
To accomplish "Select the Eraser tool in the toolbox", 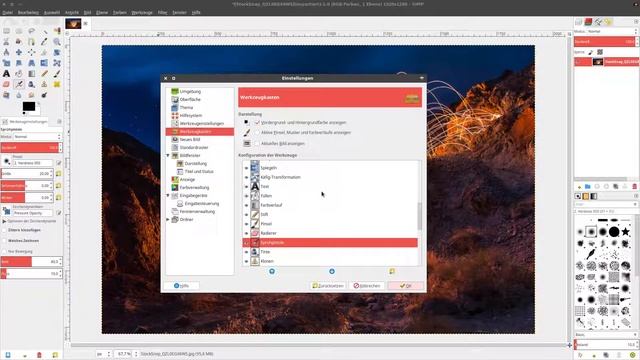I will [x=6, y=84].
